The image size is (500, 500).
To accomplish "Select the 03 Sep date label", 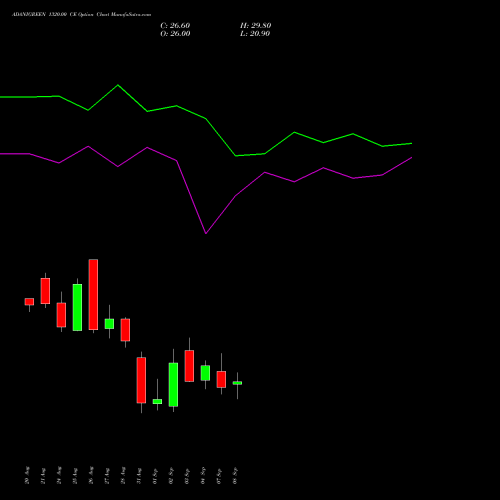I will pos(187,476).
